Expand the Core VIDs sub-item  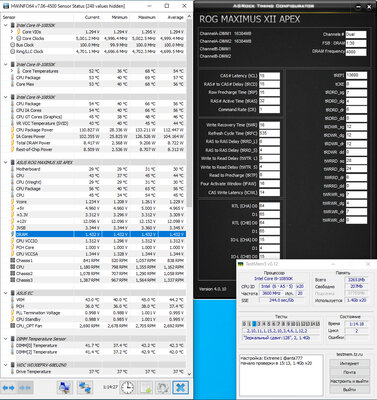[12, 32]
